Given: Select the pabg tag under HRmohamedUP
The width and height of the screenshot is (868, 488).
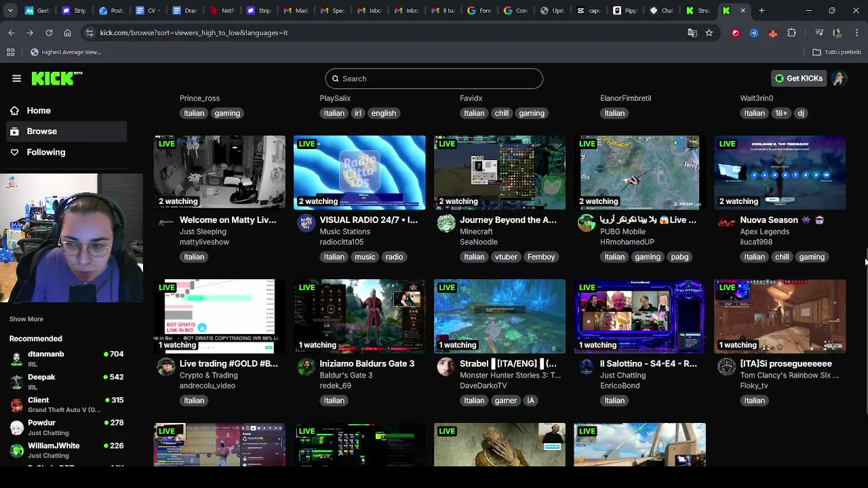Looking at the screenshot, I should click(x=679, y=257).
